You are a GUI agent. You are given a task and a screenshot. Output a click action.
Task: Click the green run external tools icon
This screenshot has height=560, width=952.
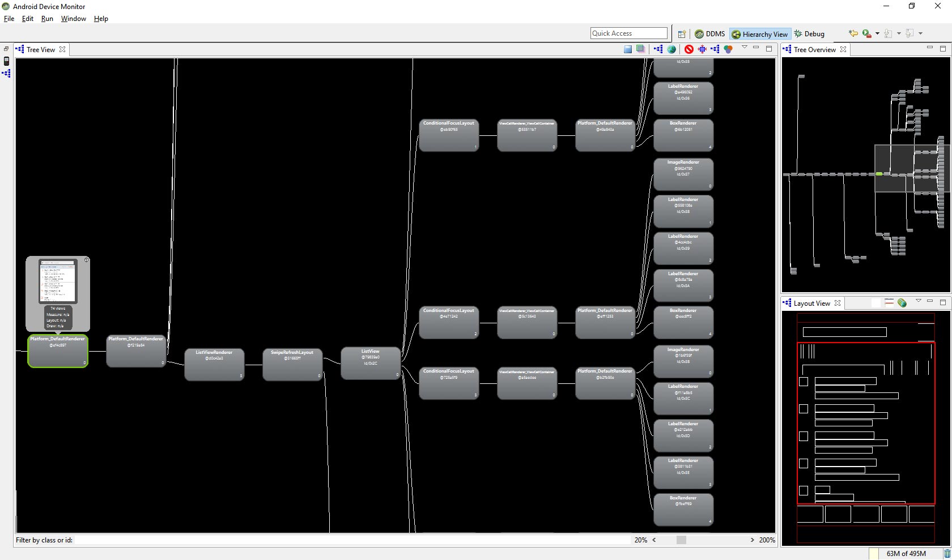click(x=866, y=33)
